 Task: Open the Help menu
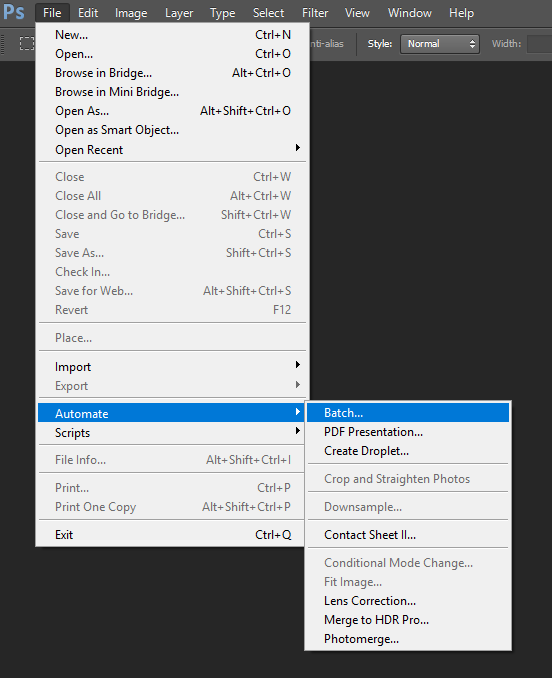pos(461,13)
